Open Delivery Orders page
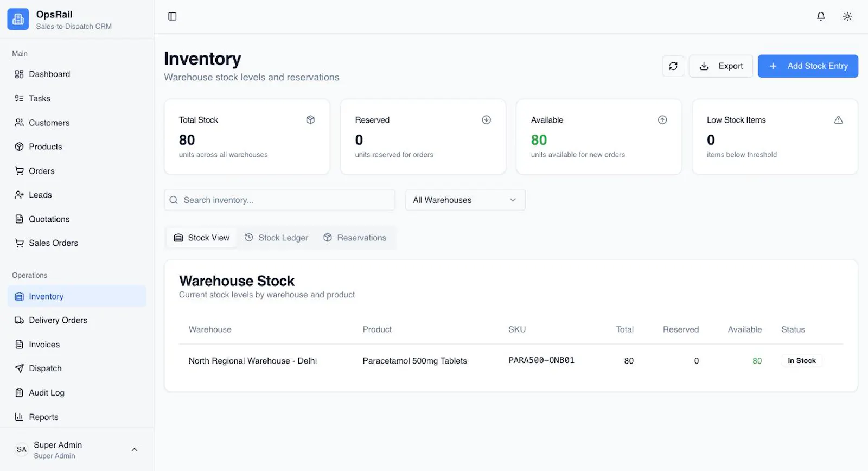 [77, 320]
